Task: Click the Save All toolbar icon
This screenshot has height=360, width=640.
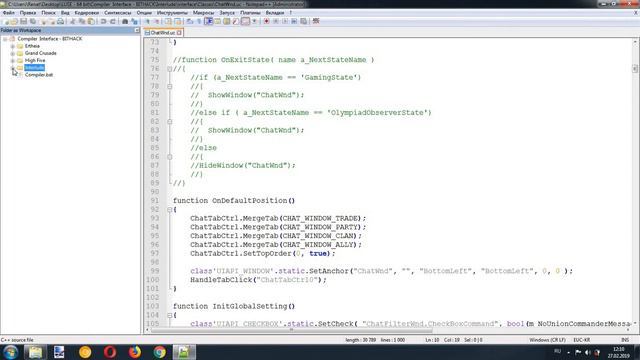Action: point(33,21)
